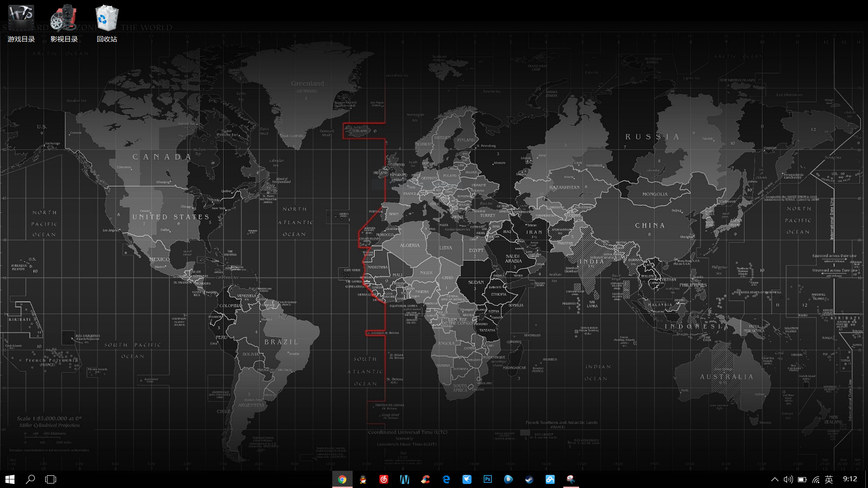Viewport: 868px width, 488px height.
Task: Open NetEase Cloud Music taskbar icon
Action: tap(384, 479)
